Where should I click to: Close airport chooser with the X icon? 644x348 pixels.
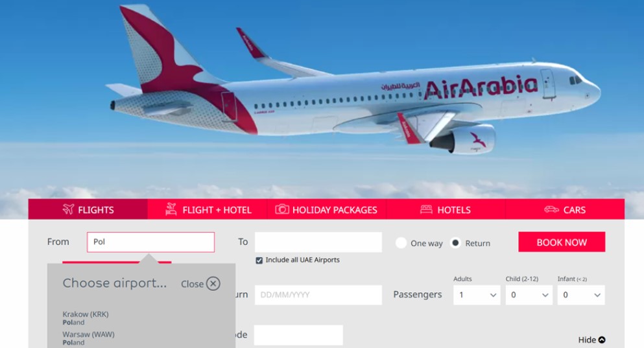[213, 284]
